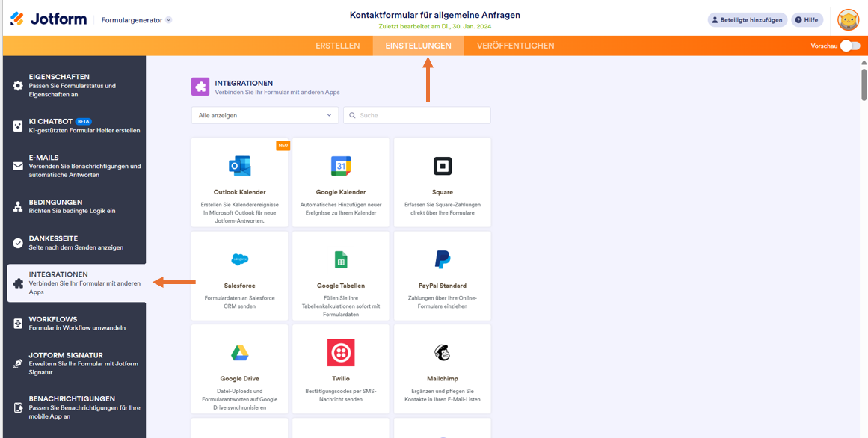Open the Salesforce integration card

coord(239,276)
